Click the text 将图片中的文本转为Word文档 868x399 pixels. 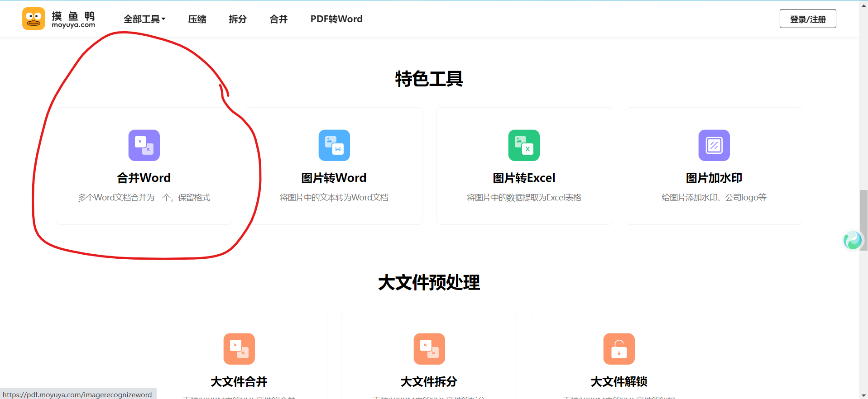pyautogui.click(x=334, y=198)
